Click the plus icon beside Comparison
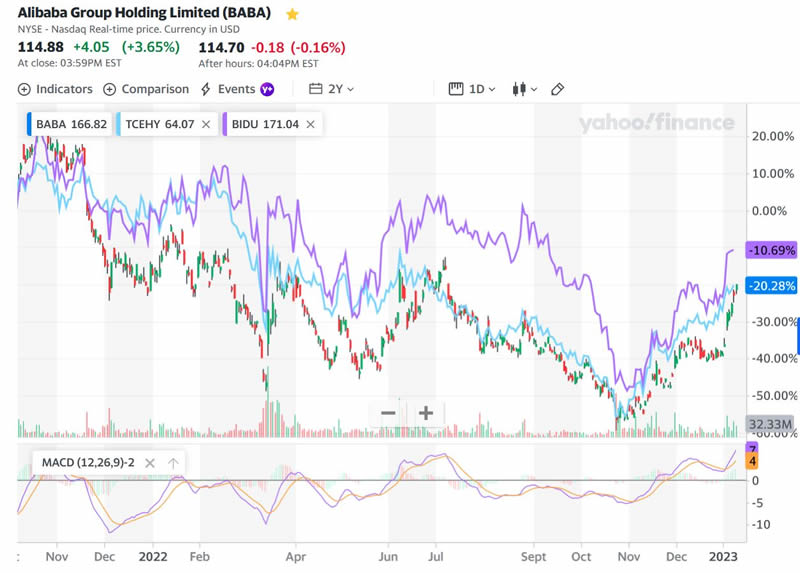The width and height of the screenshot is (800, 573). [x=109, y=90]
